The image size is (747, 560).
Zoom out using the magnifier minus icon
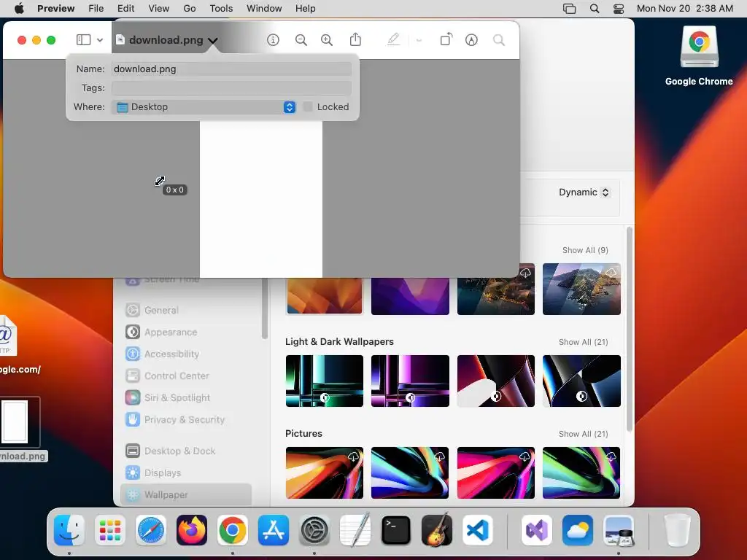(x=301, y=40)
